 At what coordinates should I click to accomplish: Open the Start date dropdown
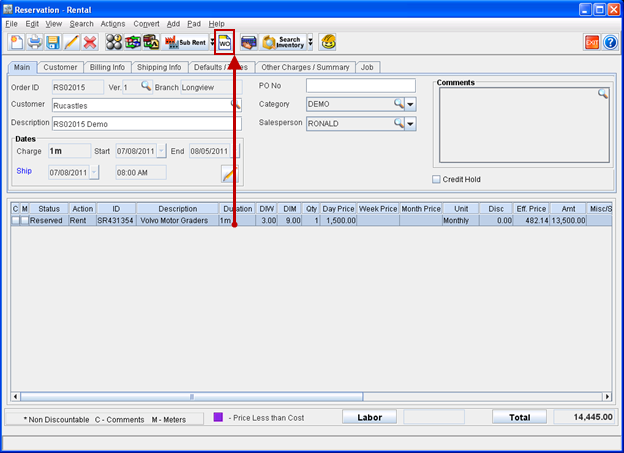tap(161, 151)
